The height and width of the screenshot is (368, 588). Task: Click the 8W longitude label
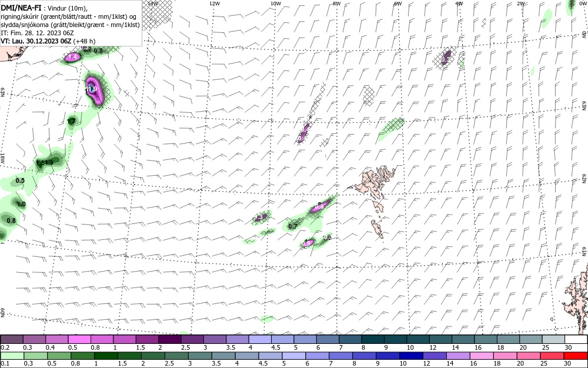[337, 4]
